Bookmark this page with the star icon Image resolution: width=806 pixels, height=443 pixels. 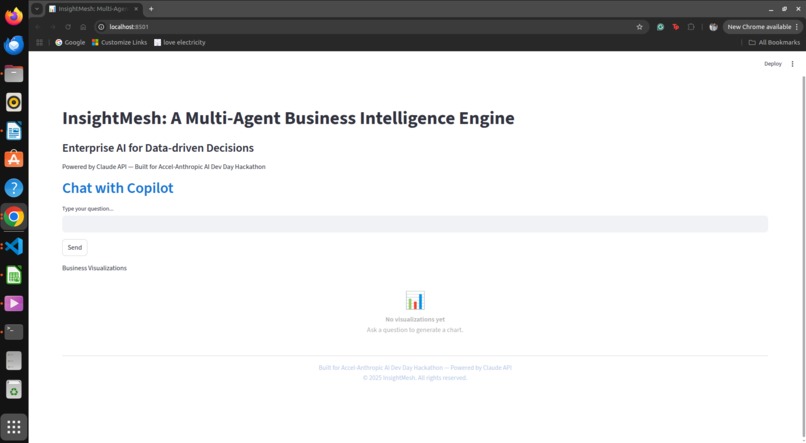[x=639, y=27]
